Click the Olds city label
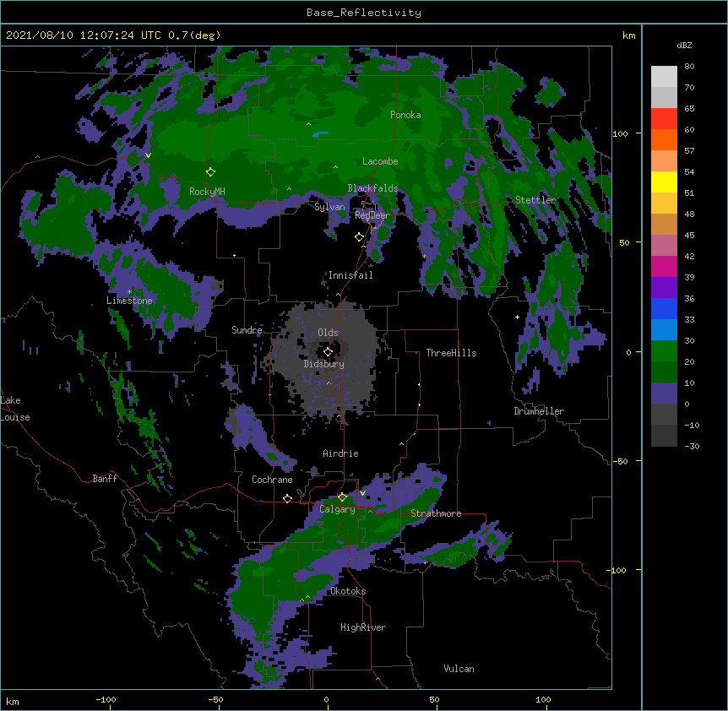 coord(328,333)
